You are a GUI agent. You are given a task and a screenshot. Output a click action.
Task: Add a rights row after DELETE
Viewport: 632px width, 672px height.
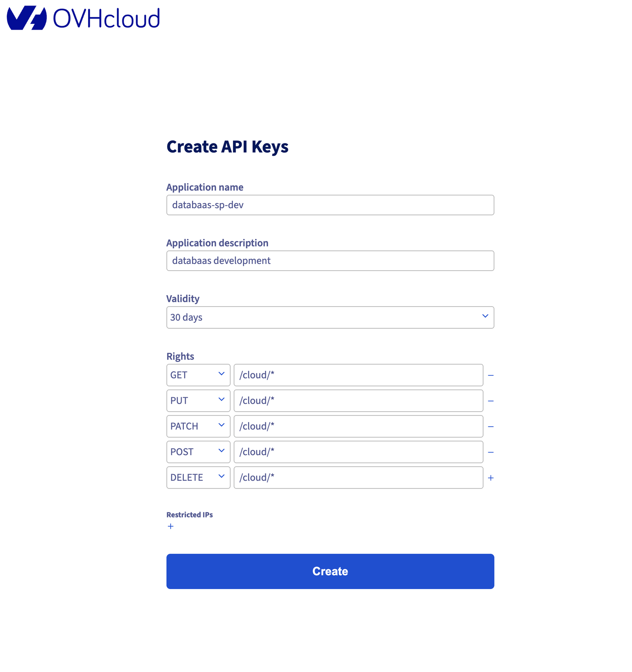click(491, 478)
